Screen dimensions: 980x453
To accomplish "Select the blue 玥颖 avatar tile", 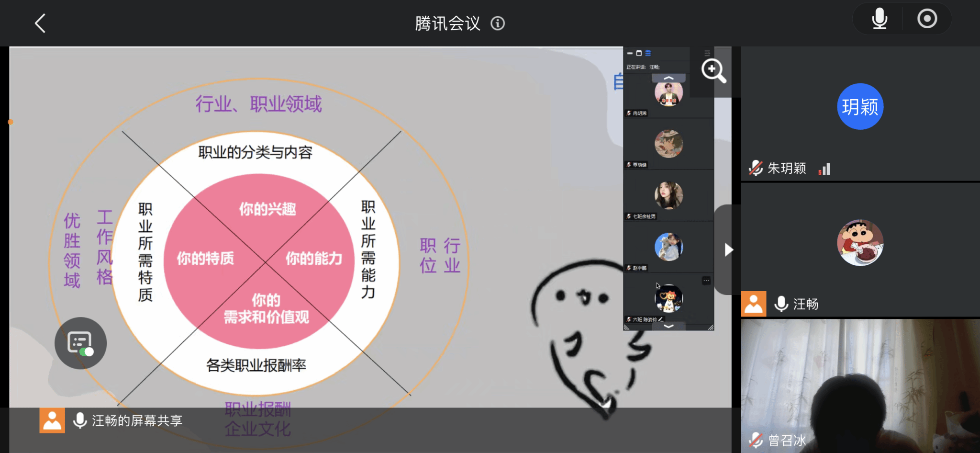I will click(x=860, y=106).
